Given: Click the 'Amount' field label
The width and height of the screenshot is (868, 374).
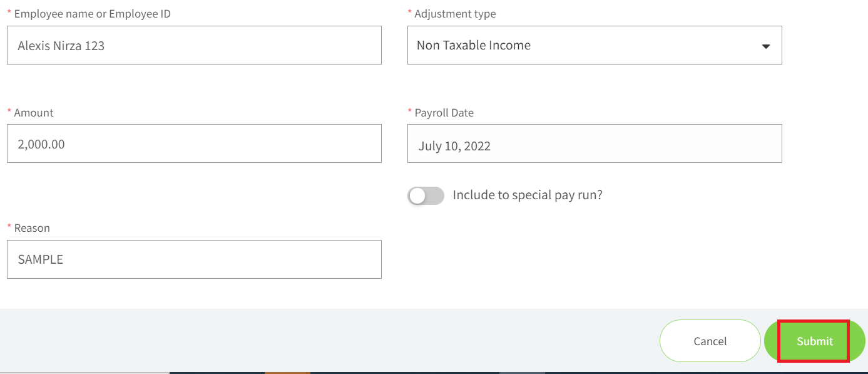Looking at the screenshot, I should point(34,113).
